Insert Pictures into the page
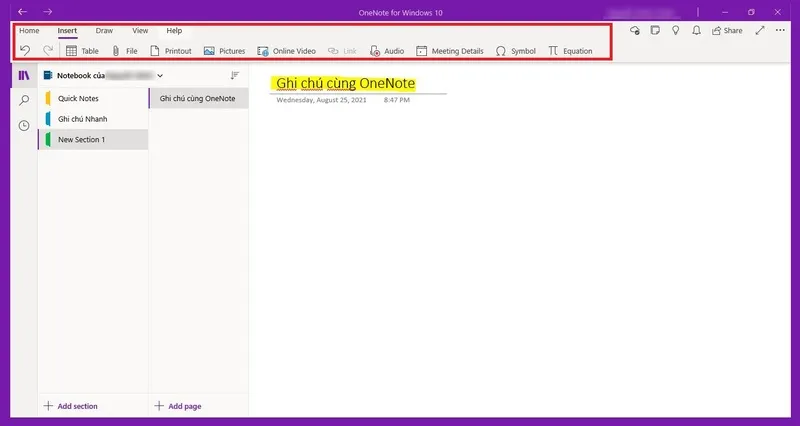This screenshot has height=426, width=800. pos(224,51)
